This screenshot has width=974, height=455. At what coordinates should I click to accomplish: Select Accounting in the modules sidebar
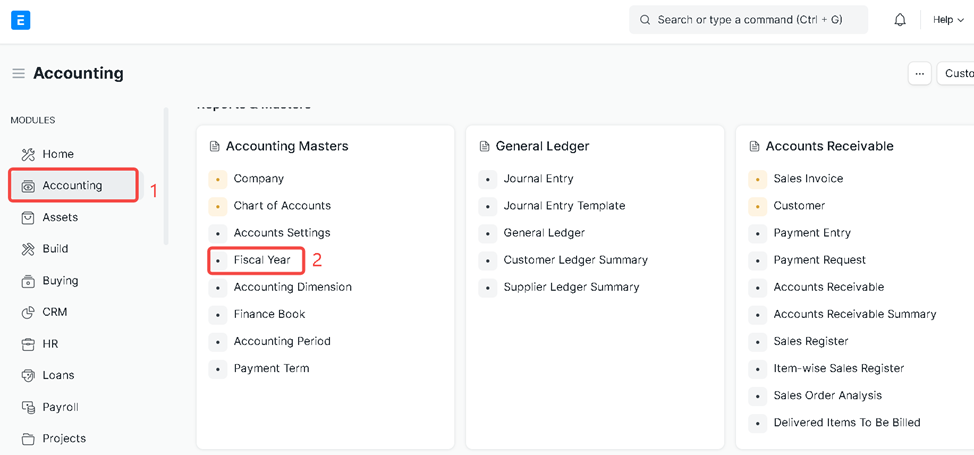point(73,185)
